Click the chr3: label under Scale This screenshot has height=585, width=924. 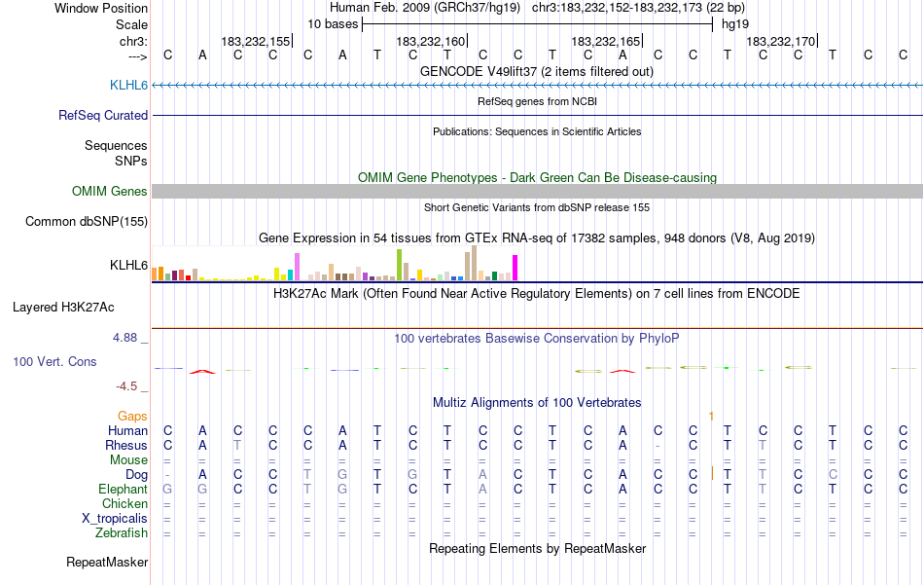[x=133, y=41]
